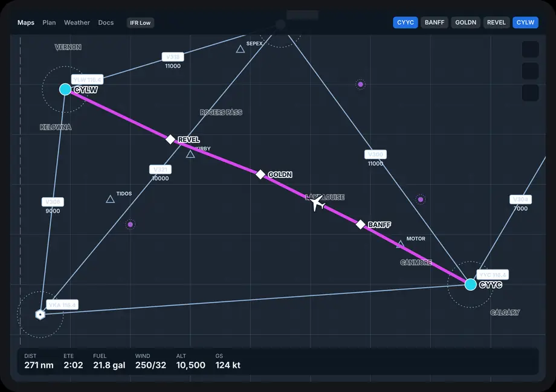Viewport: 556px width, 392px height.
Task: Click the CYLW airport circle marker
Action: [65, 89]
